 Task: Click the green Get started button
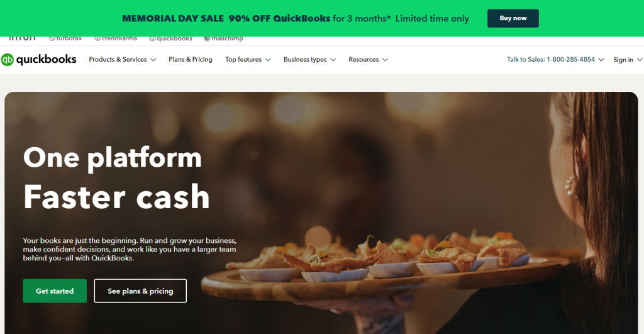55,291
